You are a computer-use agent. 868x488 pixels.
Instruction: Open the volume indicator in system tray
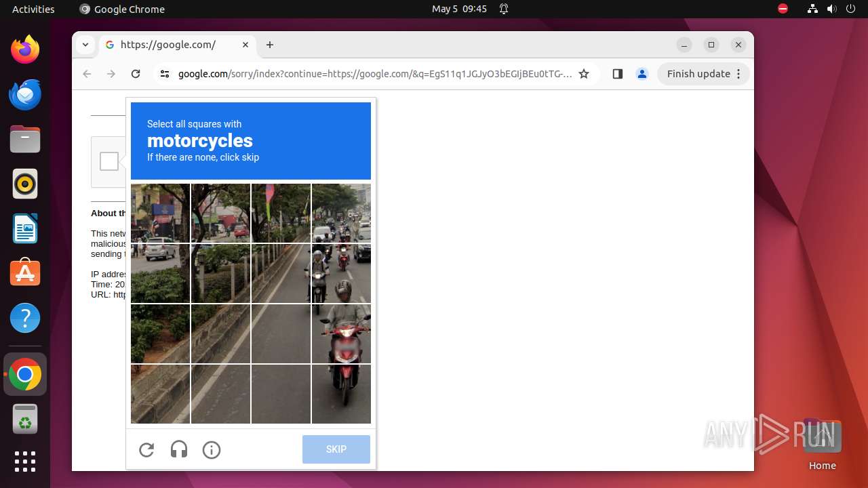(x=831, y=9)
